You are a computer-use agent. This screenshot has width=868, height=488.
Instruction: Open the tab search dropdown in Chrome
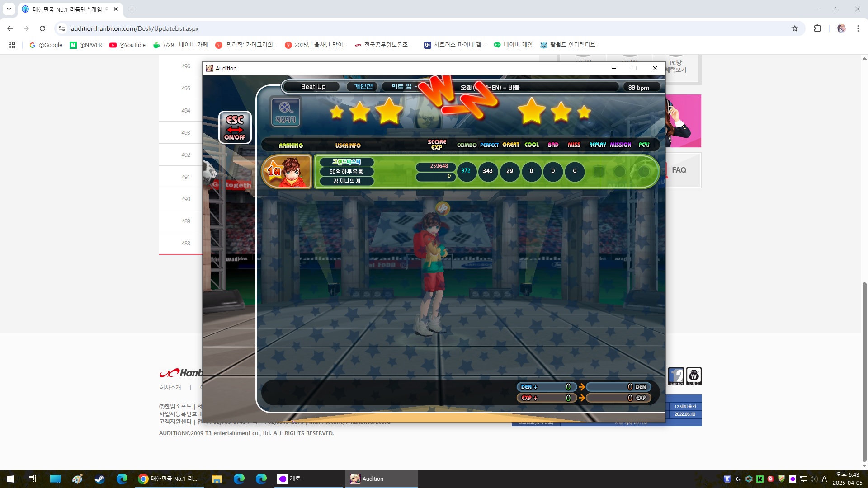[9, 9]
